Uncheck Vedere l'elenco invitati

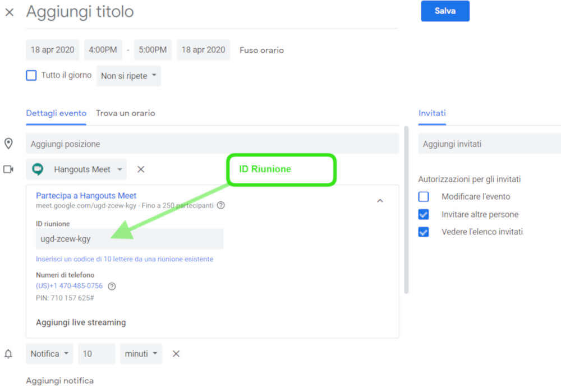click(x=424, y=232)
